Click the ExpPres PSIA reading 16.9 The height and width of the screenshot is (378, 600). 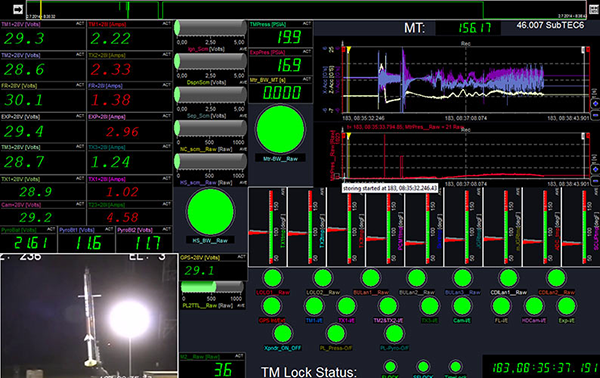coord(289,65)
